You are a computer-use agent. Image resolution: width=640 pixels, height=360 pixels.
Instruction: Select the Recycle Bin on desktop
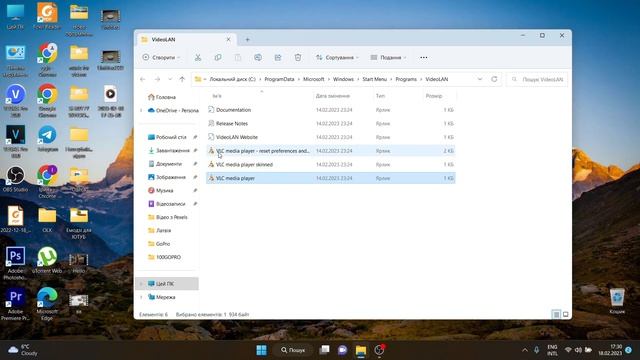click(x=617, y=301)
